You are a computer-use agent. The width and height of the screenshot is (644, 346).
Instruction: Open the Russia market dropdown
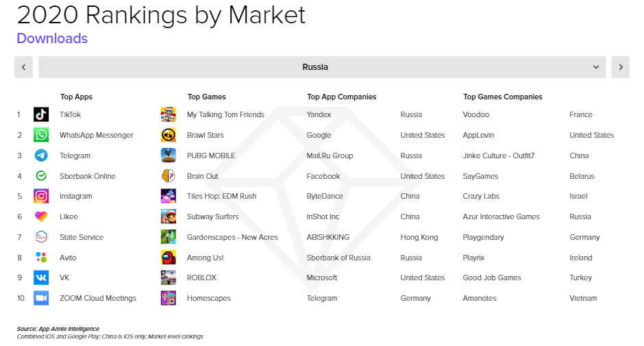tap(322, 67)
